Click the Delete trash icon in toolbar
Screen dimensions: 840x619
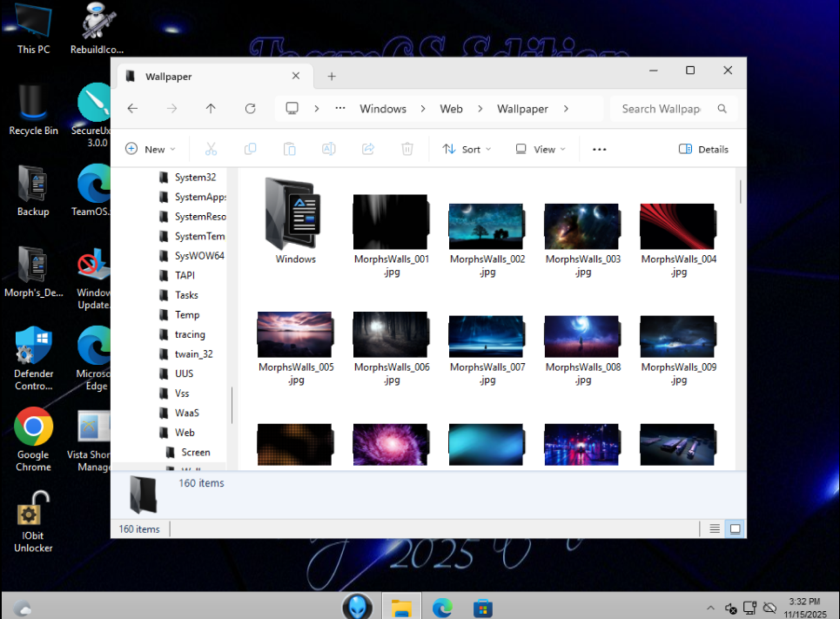click(407, 149)
